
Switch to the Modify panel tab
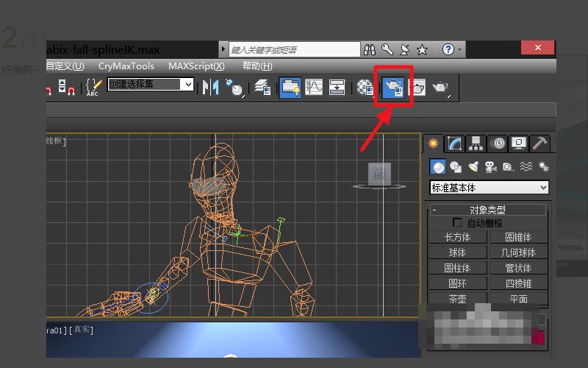click(x=454, y=144)
